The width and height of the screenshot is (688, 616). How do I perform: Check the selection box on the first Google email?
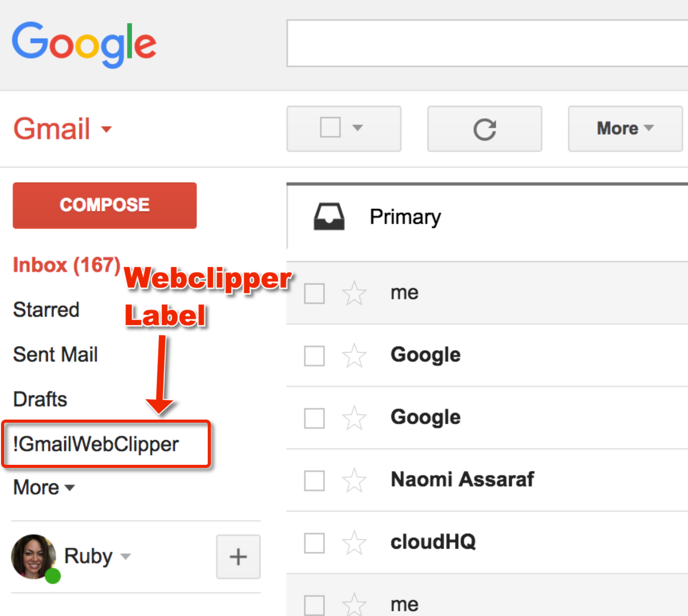click(314, 356)
